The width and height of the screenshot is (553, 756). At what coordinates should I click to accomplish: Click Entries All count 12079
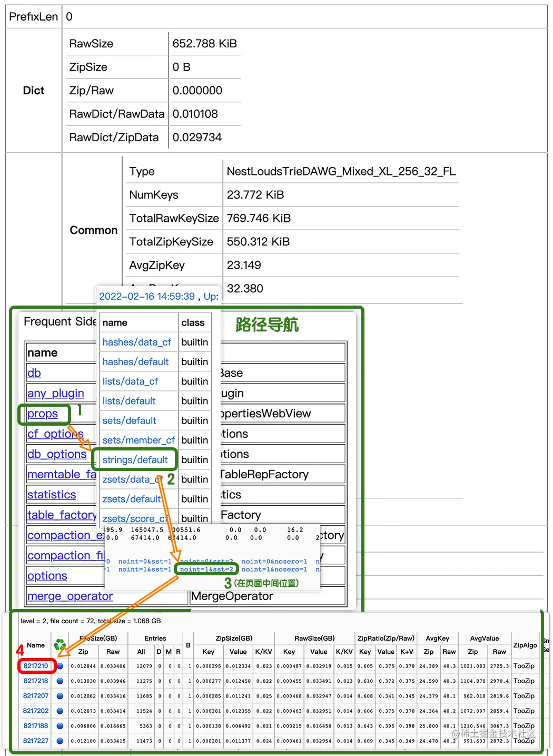(144, 666)
